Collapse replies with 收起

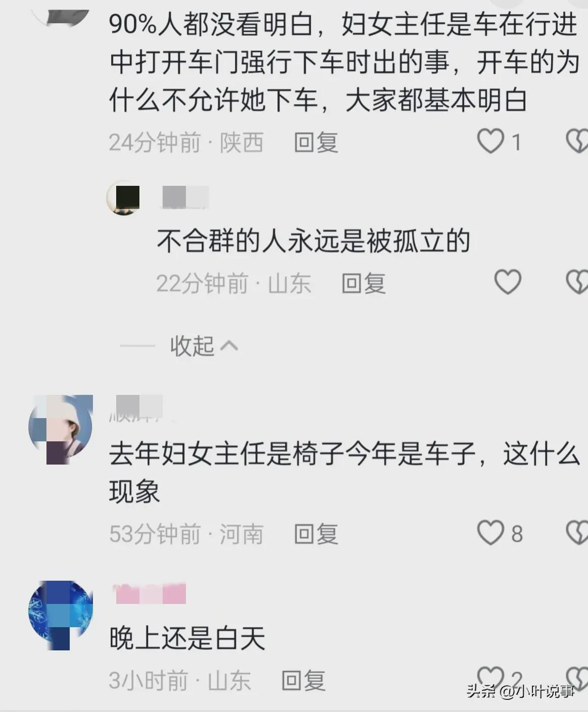pyautogui.click(x=192, y=346)
